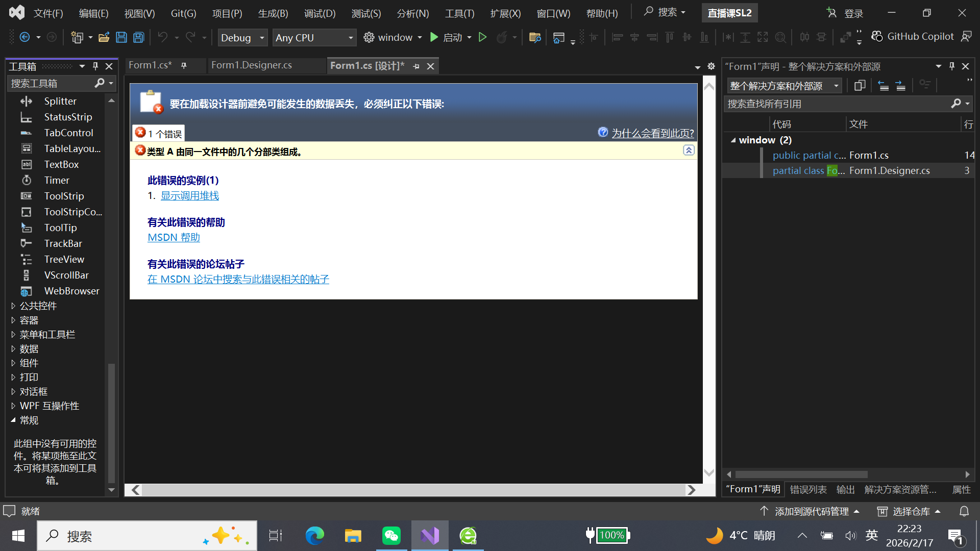Open the Find in Files folder icon
This screenshot has width=980, height=551.
[x=535, y=37]
